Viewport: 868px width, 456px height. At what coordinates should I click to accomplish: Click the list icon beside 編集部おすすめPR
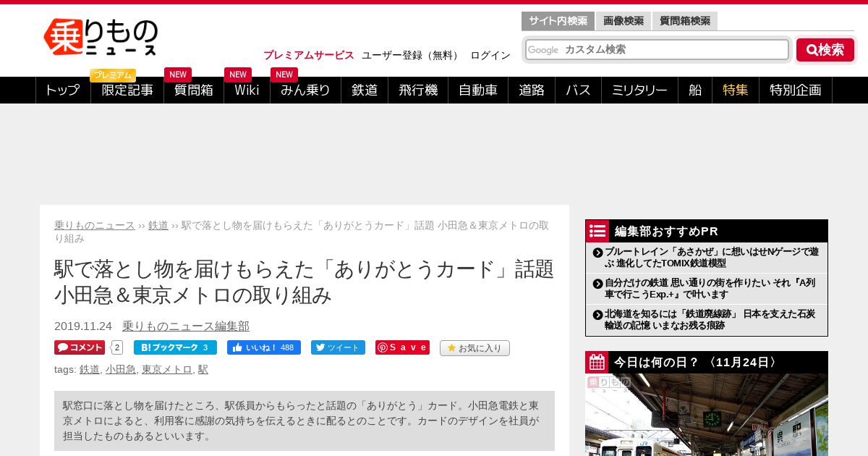tap(597, 231)
